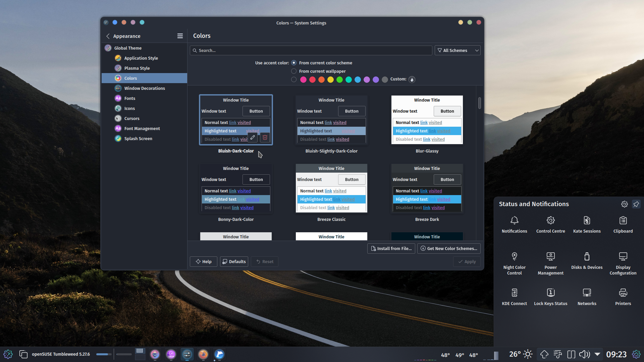
Task: Select accent color from current wallpaper
Action: pyautogui.click(x=294, y=71)
